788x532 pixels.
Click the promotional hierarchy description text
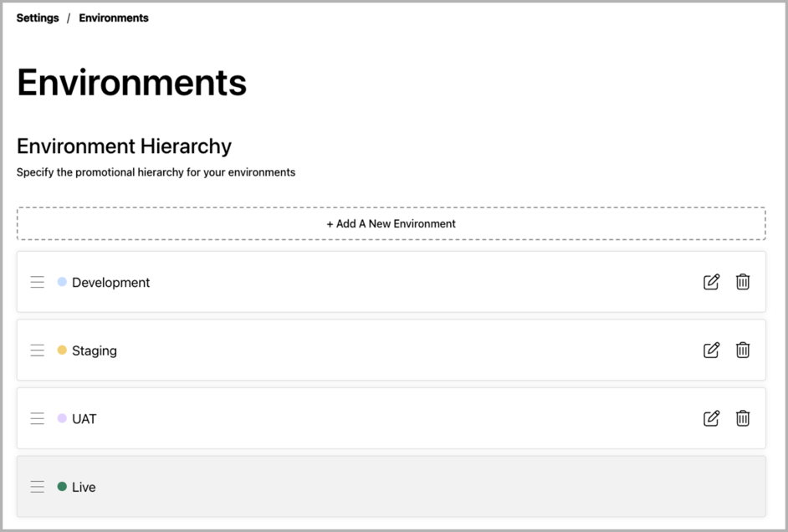(x=156, y=172)
